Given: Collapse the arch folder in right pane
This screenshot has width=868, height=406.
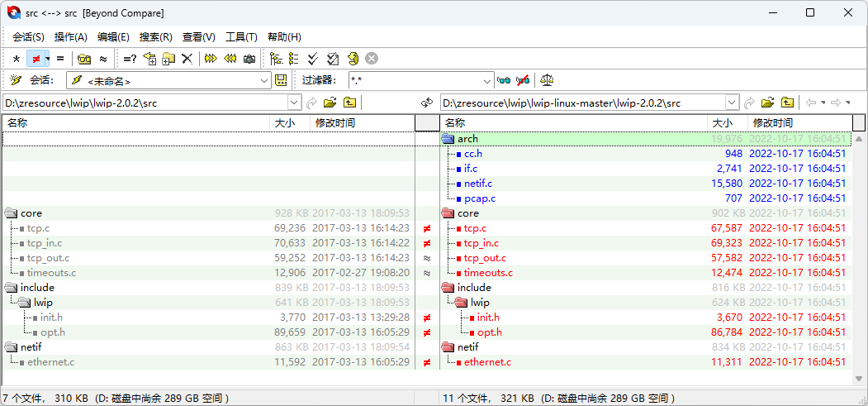Looking at the screenshot, I should click(x=448, y=139).
